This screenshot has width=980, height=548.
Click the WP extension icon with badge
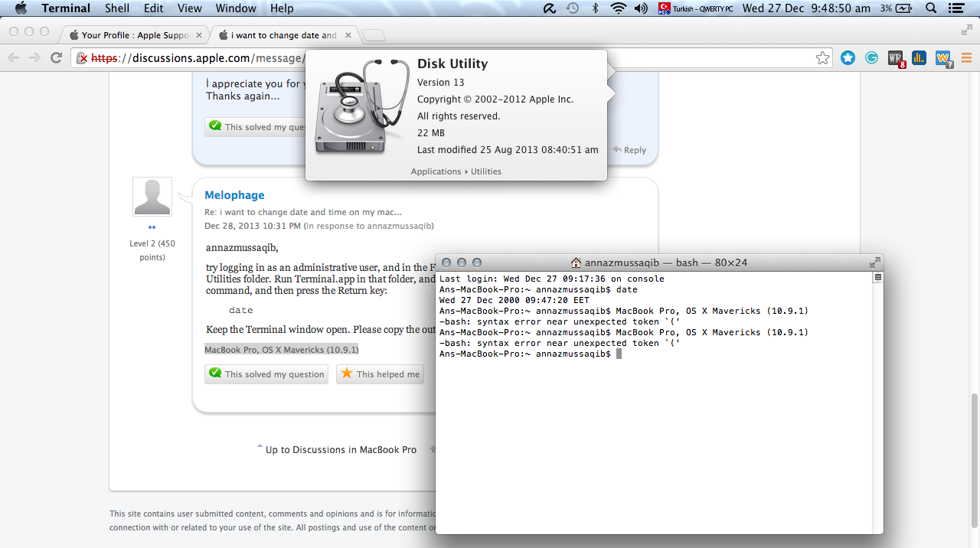click(x=896, y=58)
